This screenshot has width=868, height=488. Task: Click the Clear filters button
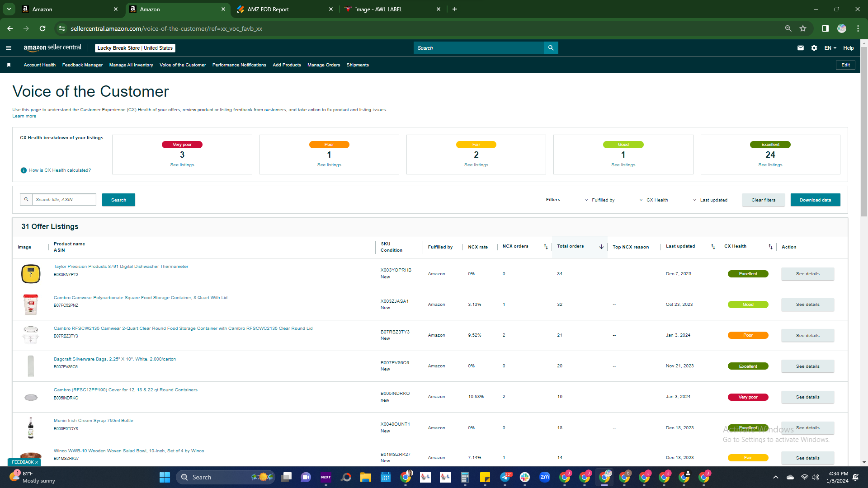click(x=763, y=200)
